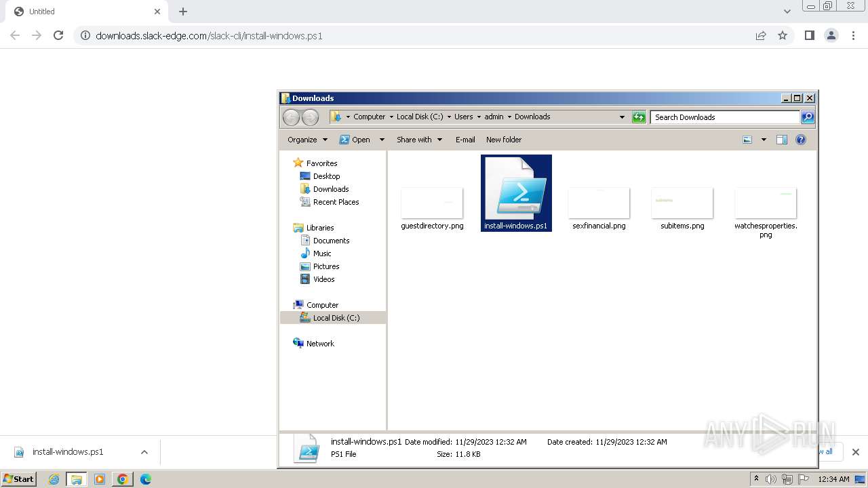
Task: Select guestdirectory.png file
Action: [x=432, y=208]
